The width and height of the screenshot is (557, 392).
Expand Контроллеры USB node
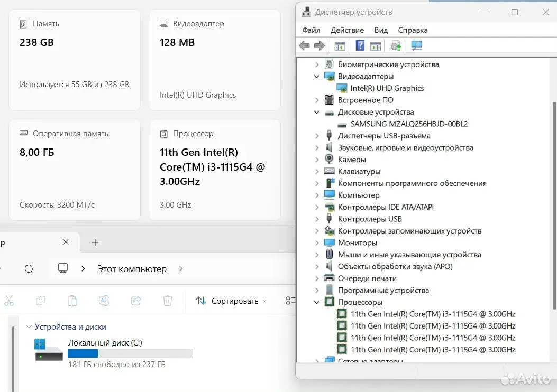pyautogui.click(x=317, y=219)
